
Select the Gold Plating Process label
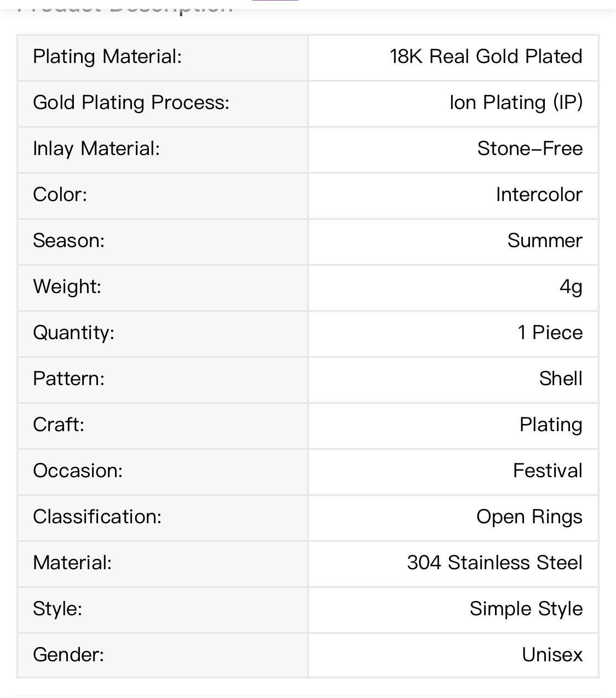click(x=131, y=102)
